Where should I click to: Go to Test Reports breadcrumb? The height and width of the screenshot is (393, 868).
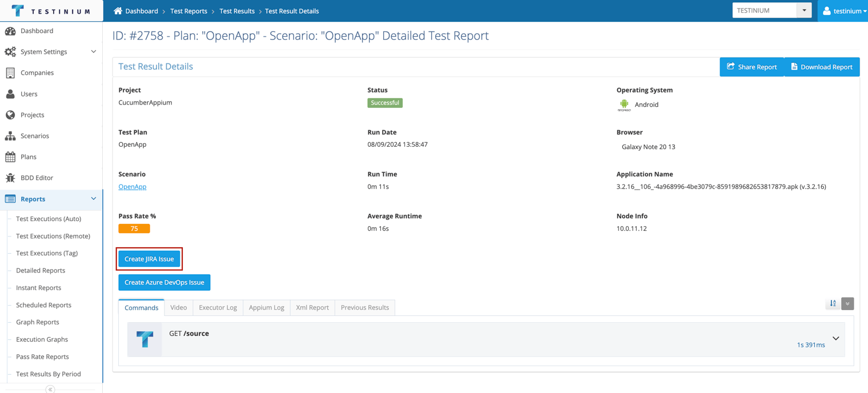188,11
